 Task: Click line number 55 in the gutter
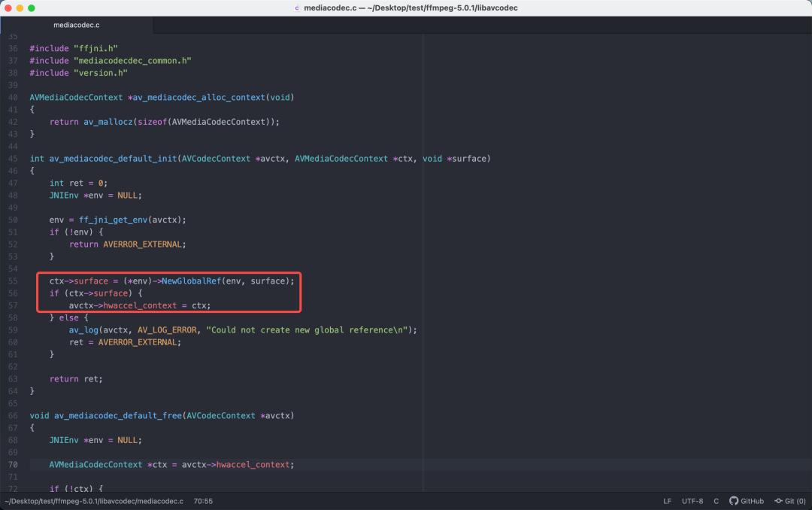(13, 281)
